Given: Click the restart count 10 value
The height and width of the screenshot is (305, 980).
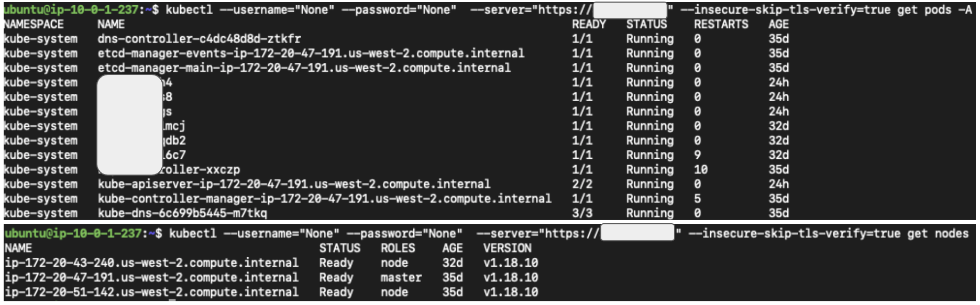Looking at the screenshot, I should [x=701, y=170].
